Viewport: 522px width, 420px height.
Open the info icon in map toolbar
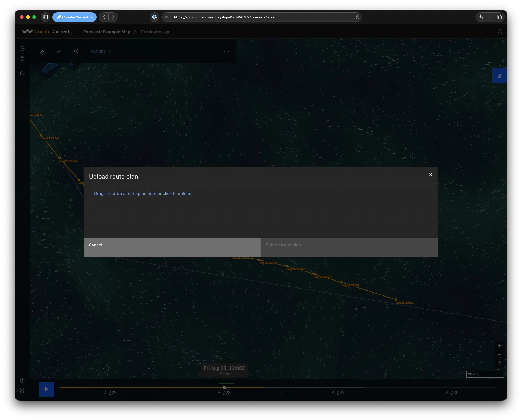click(76, 51)
